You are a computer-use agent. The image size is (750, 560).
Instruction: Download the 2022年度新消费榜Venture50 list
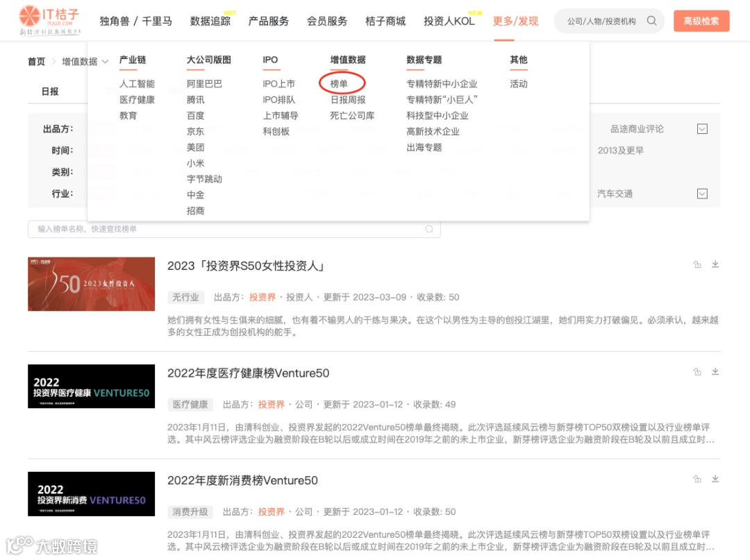coord(715,479)
